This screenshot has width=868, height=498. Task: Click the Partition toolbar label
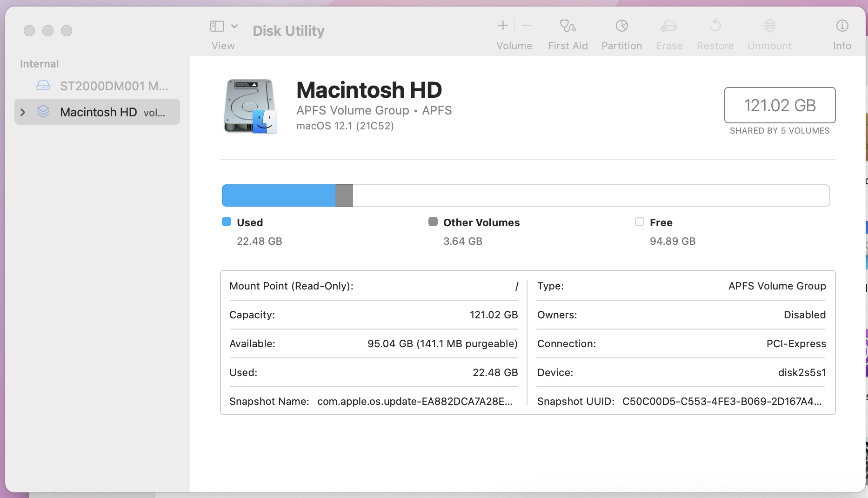621,46
